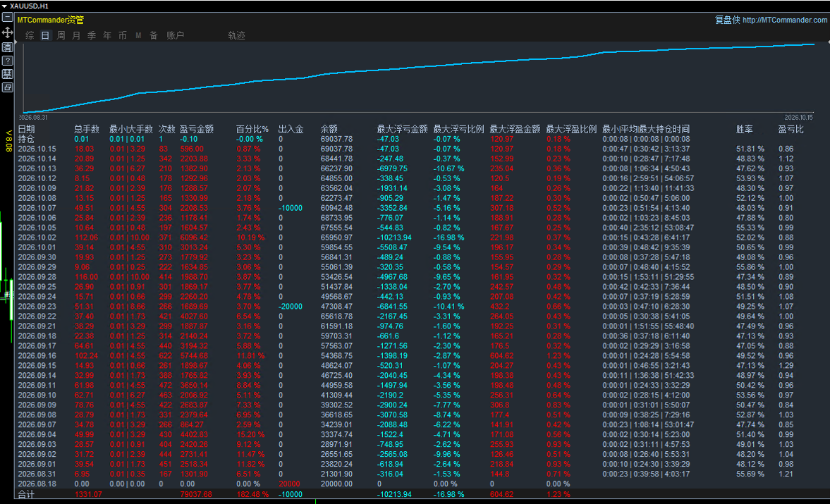Click the 最大浮亏金额 column header
The image size is (830, 504).
[402, 129]
